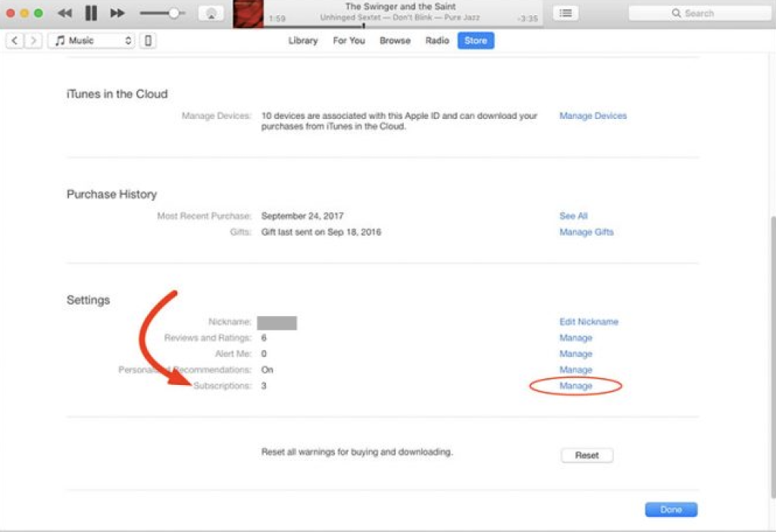Image resolution: width=776 pixels, height=532 pixels.
Task: Click the vertical scrollbar
Action: click(x=773, y=356)
